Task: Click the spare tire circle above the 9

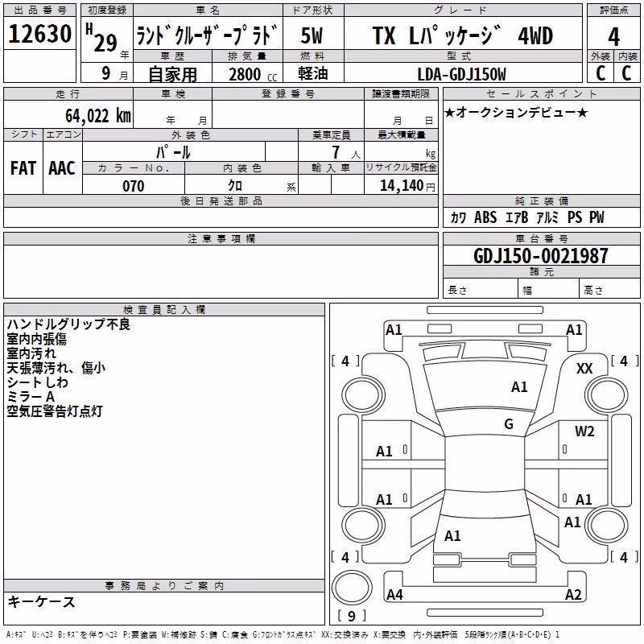Action: pyautogui.click(x=352, y=588)
